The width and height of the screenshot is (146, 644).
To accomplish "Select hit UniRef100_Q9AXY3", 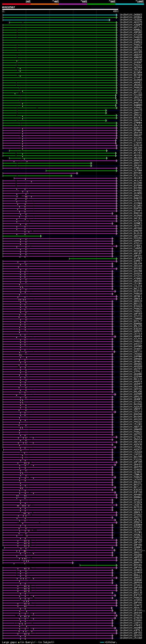I will (131, 163).
